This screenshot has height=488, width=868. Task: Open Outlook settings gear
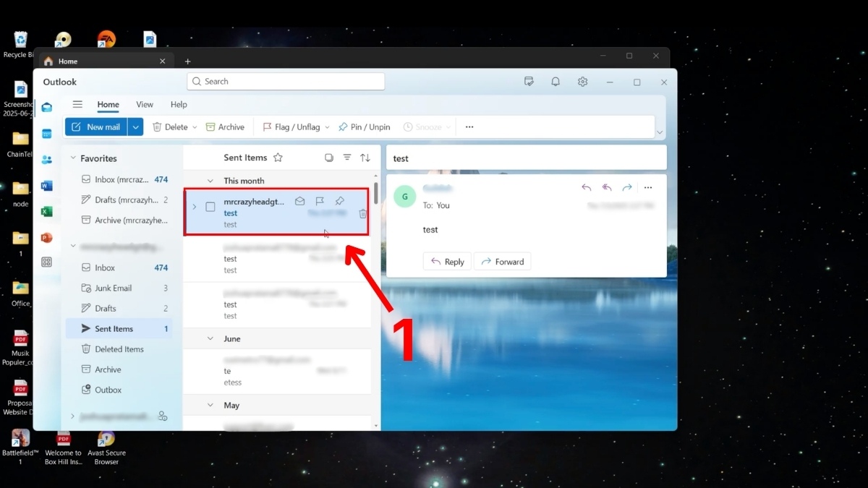(583, 82)
